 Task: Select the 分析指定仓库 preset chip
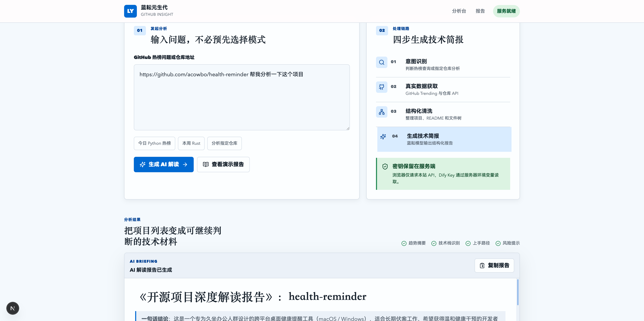(x=224, y=143)
